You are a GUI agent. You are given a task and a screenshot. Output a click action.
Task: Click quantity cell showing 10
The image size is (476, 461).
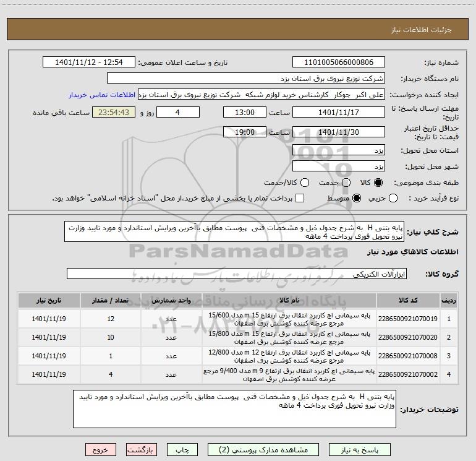coord(111,337)
